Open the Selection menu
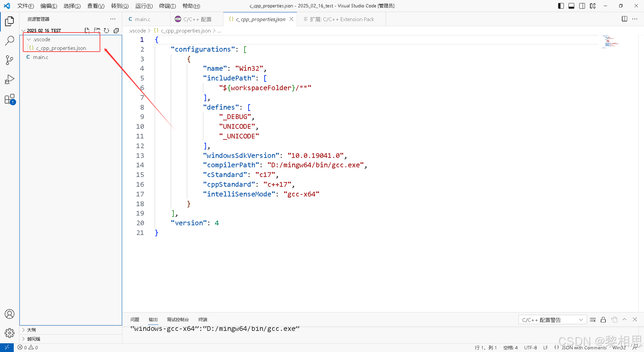644x352 pixels. (x=72, y=6)
